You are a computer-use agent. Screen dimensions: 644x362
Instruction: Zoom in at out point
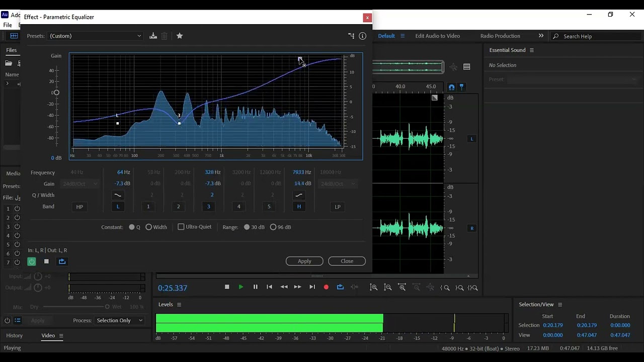click(x=459, y=288)
